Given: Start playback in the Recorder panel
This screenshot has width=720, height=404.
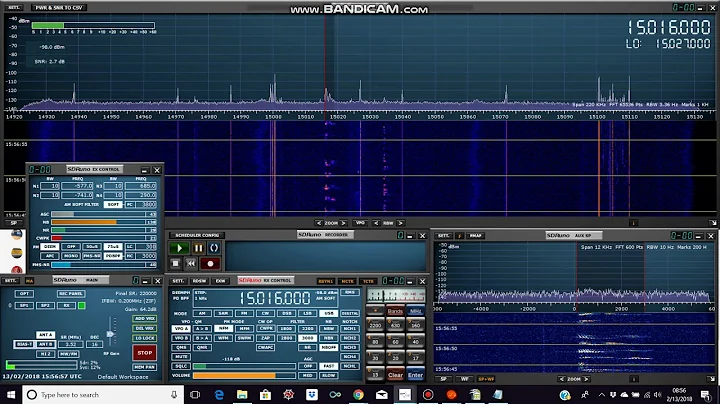Looking at the screenshot, I should pos(179,248).
